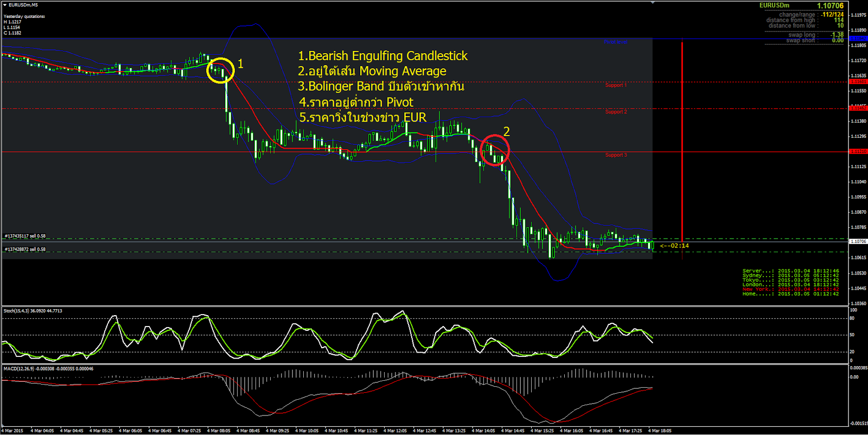Image resolution: width=868 pixels, height=435 pixels.
Task: Select the 'Support 2' line label
Action: (x=616, y=112)
